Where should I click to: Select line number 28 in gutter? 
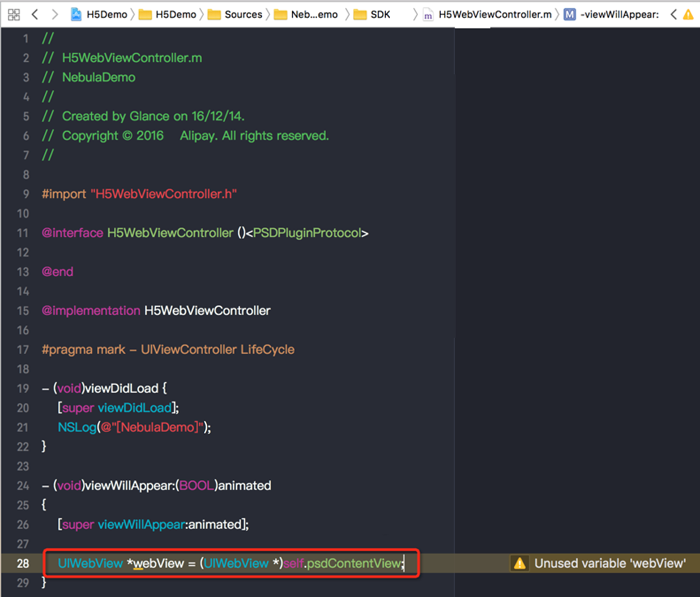coord(23,563)
